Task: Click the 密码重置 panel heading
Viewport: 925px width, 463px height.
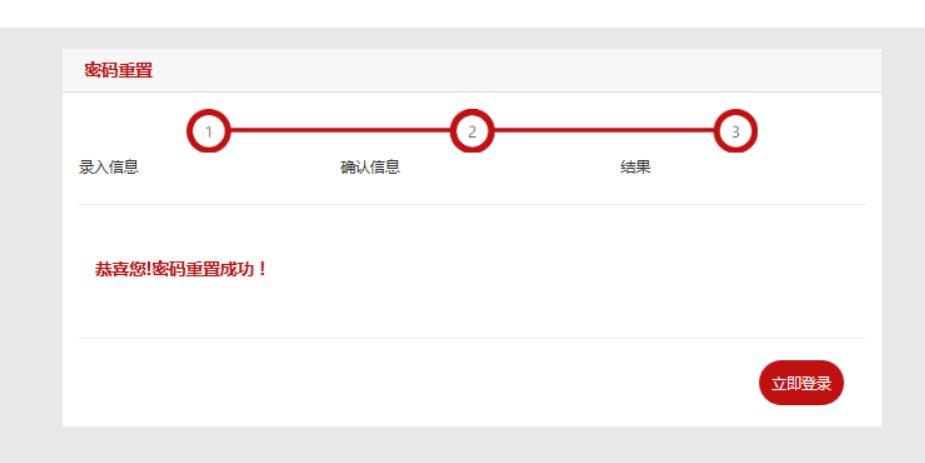Action: [118, 70]
